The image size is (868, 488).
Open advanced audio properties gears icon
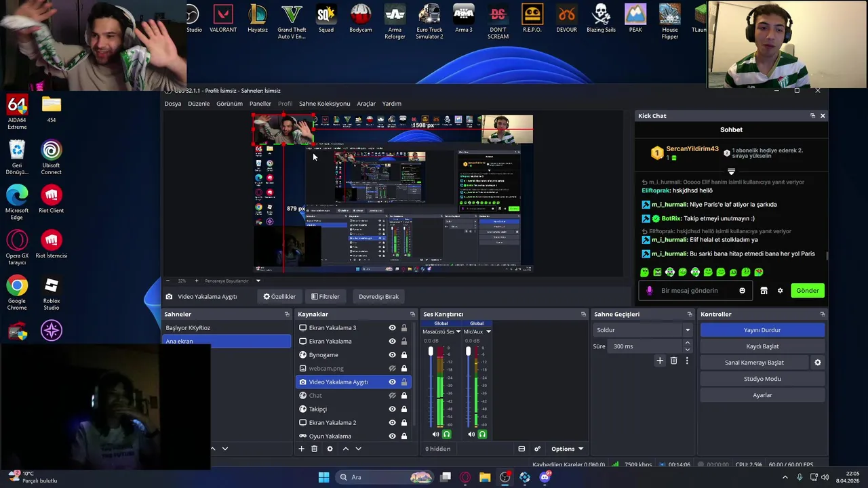pos(537,449)
